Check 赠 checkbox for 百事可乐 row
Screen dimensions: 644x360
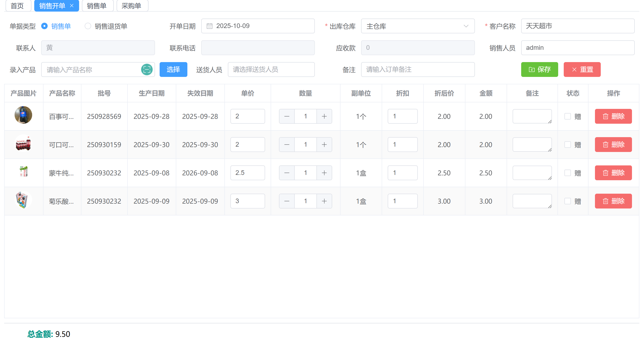tap(567, 117)
